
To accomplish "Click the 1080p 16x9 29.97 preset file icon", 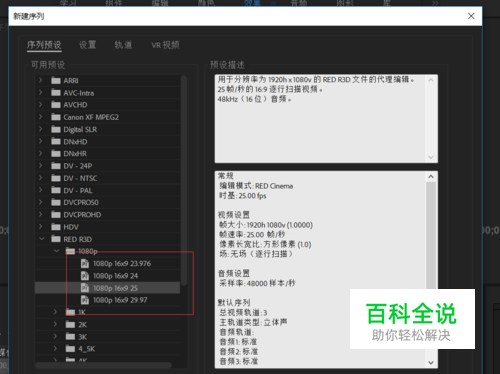I will click(x=85, y=300).
